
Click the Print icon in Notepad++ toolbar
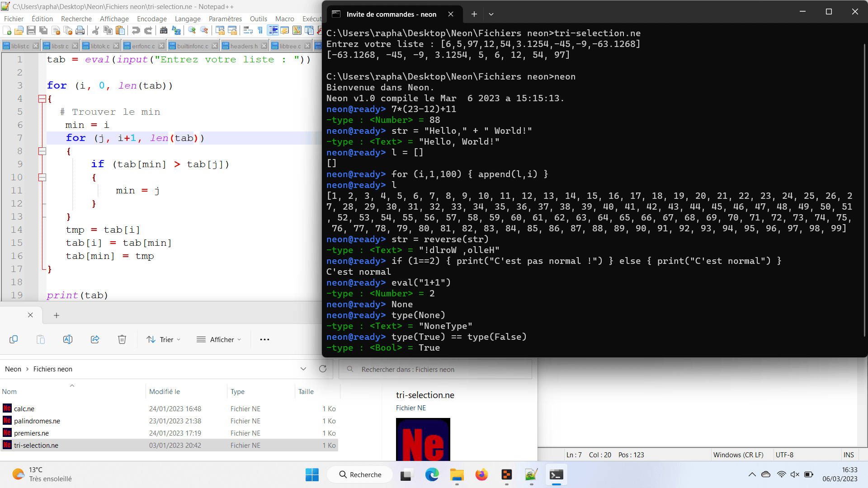[x=80, y=30]
